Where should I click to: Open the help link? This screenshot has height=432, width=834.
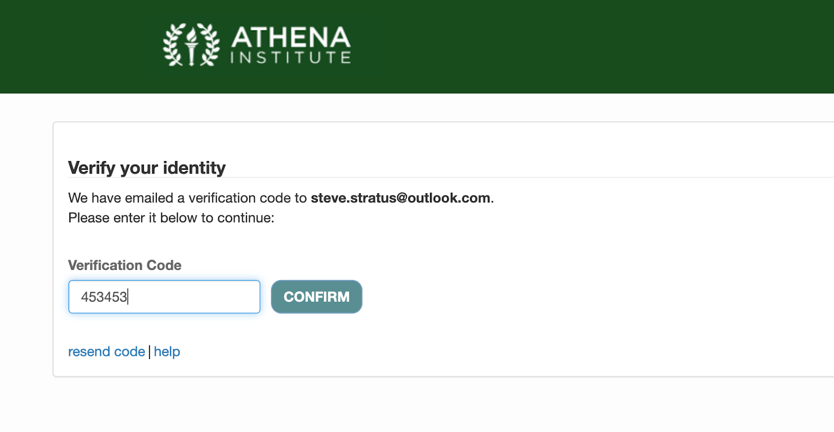point(167,352)
